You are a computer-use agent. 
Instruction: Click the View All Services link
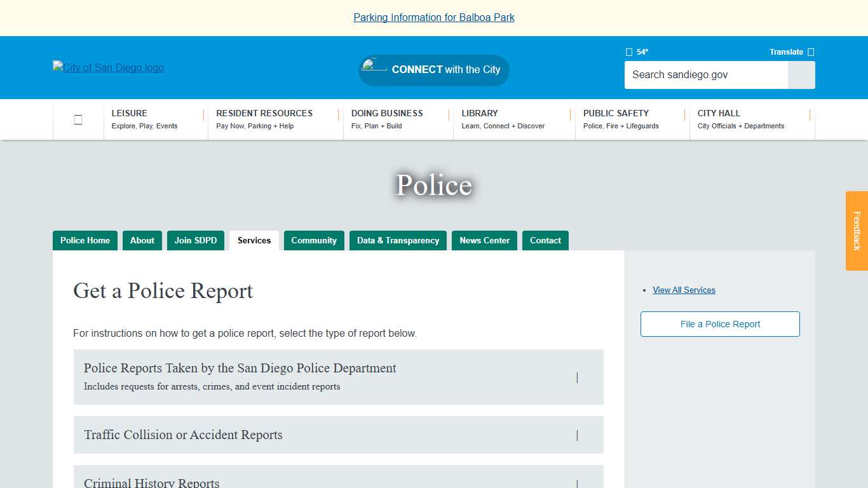(684, 290)
